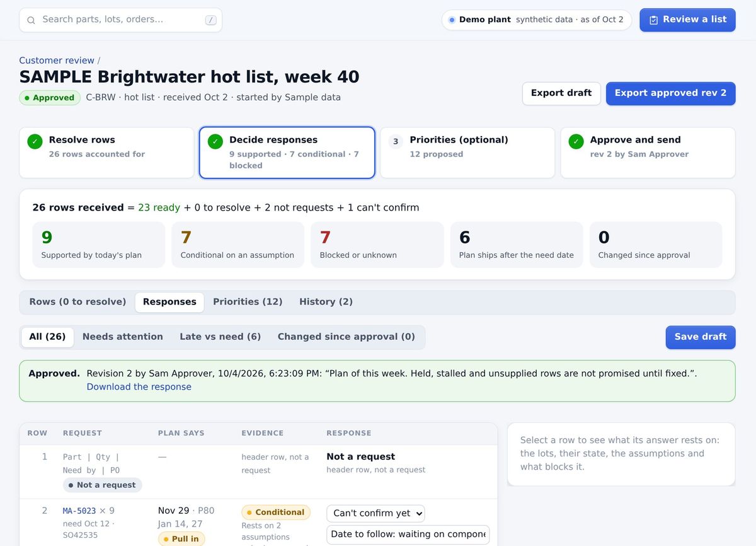Click the EVIDENCE column header

click(x=263, y=433)
